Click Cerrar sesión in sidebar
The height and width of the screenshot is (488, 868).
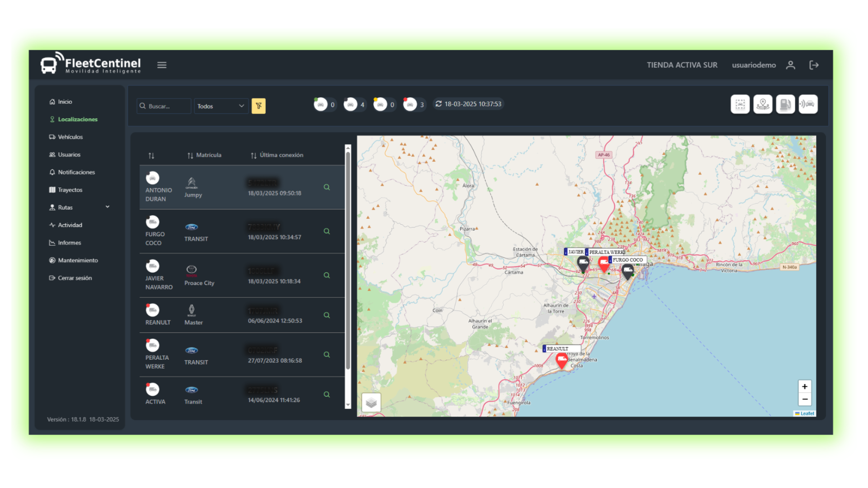coord(71,278)
